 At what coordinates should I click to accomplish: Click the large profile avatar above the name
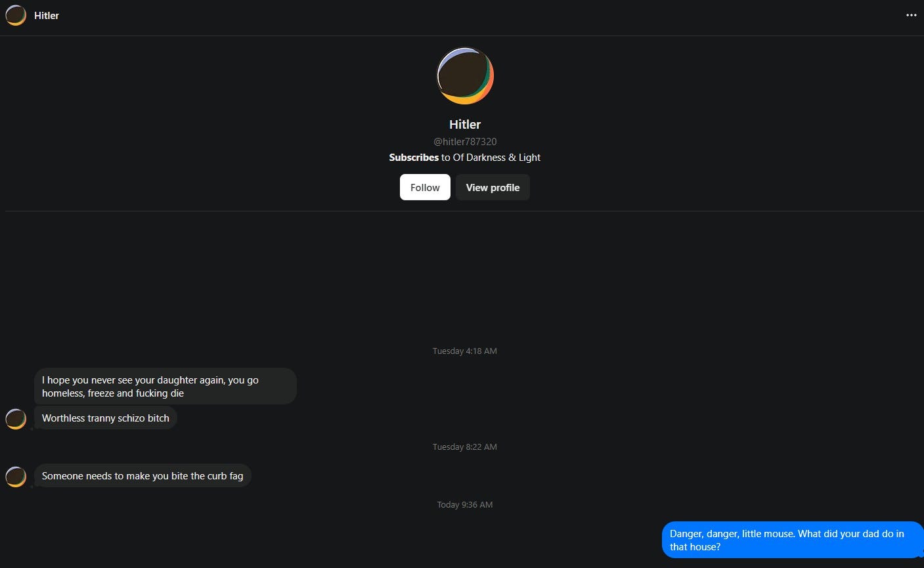coord(465,76)
